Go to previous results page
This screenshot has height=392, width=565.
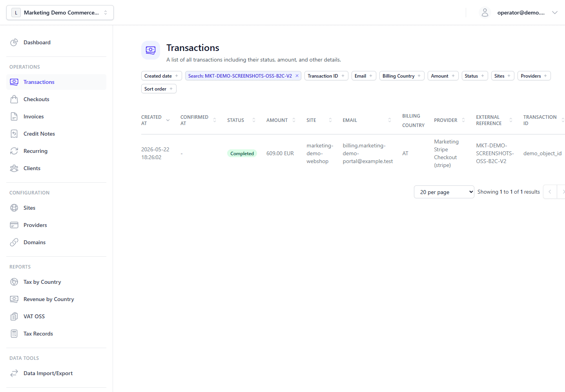[x=550, y=192]
